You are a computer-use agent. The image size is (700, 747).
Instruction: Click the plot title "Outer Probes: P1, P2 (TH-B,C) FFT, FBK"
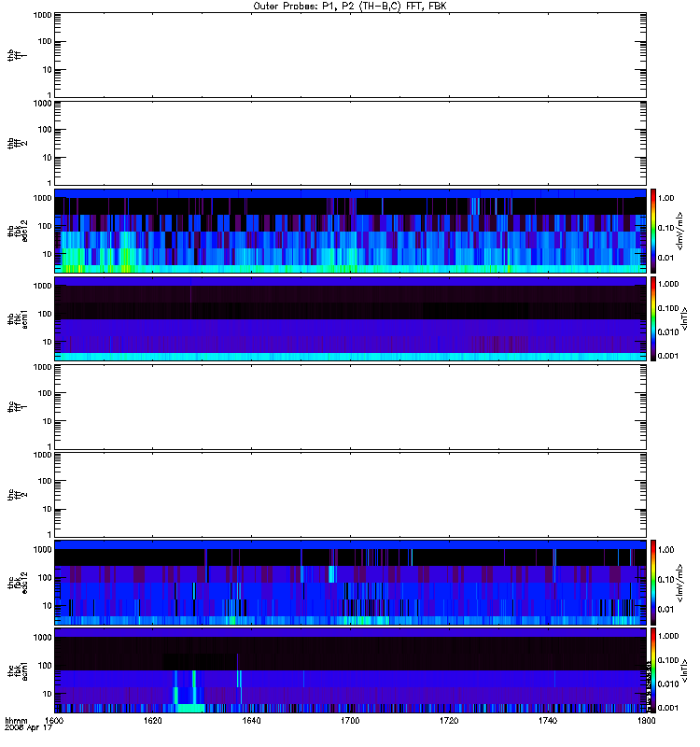point(350,7)
